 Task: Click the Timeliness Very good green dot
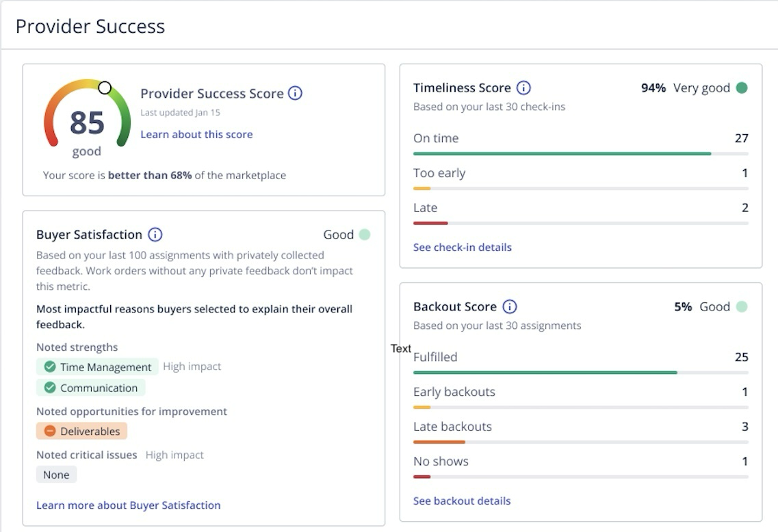(x=742, y=88)
